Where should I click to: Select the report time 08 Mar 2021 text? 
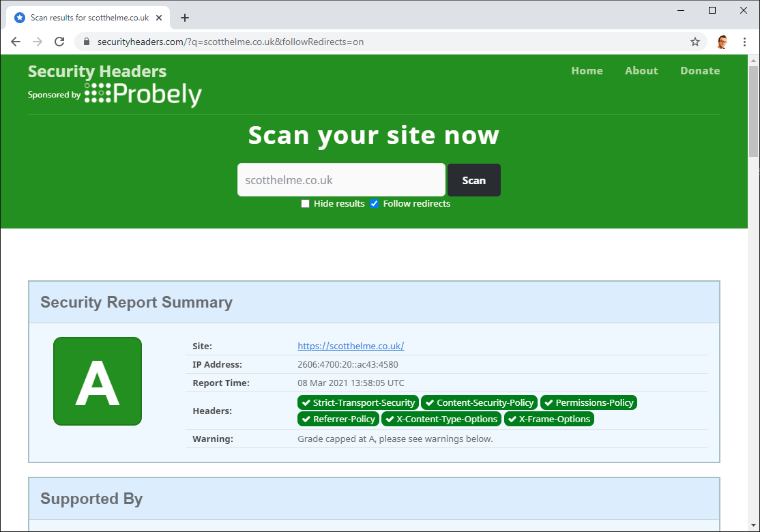[351, 383]
